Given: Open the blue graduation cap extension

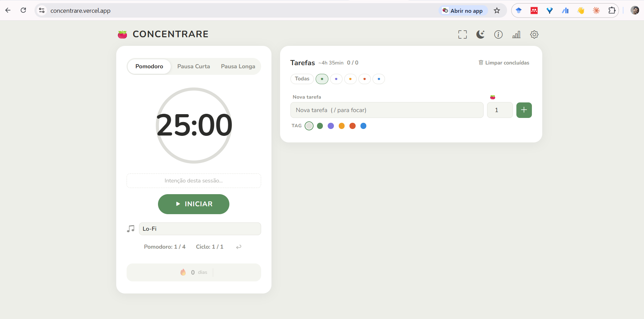Looking at the screenshot, I should pos(518,11).
